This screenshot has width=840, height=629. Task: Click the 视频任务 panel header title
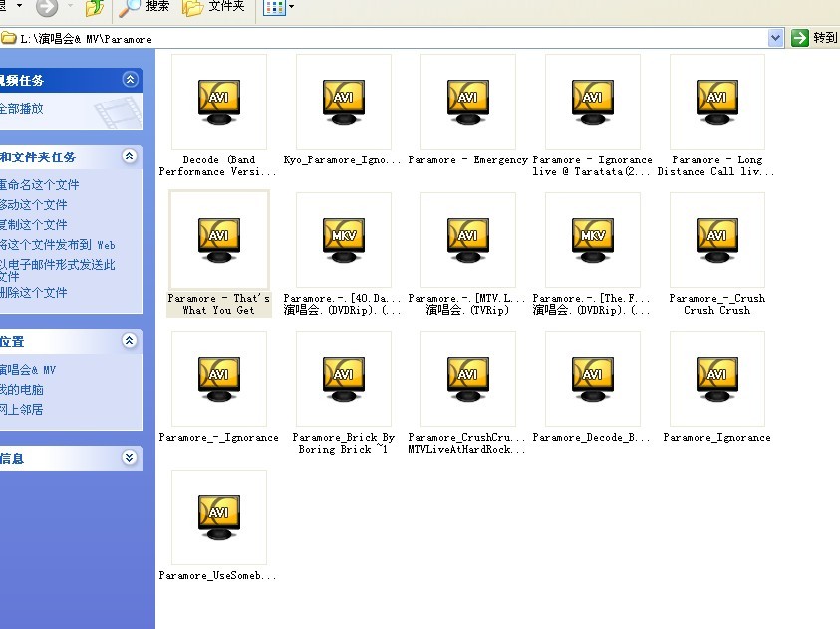22,81
